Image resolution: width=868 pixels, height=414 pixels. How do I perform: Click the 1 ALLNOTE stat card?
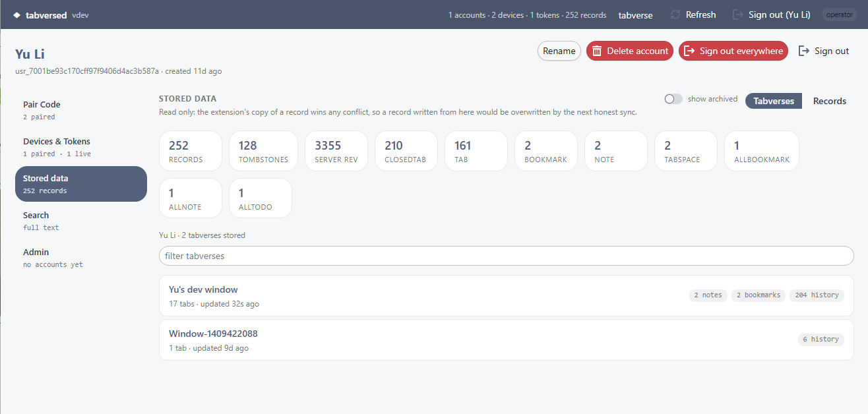click(191, 198)
